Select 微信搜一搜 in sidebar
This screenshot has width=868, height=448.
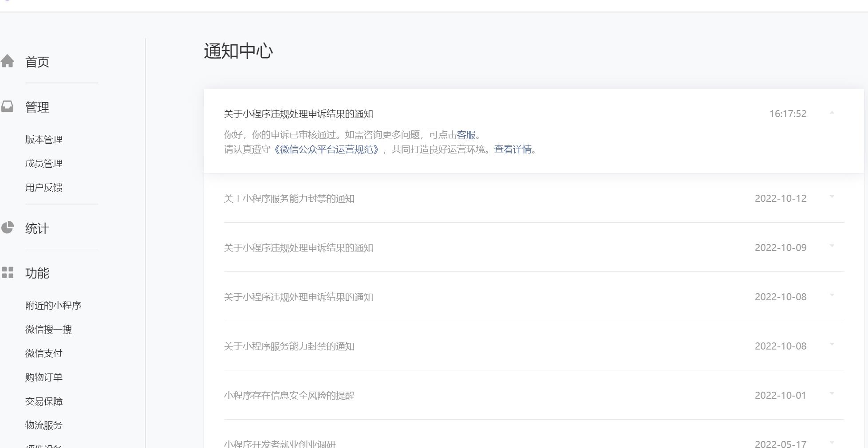tap(48, 329)
